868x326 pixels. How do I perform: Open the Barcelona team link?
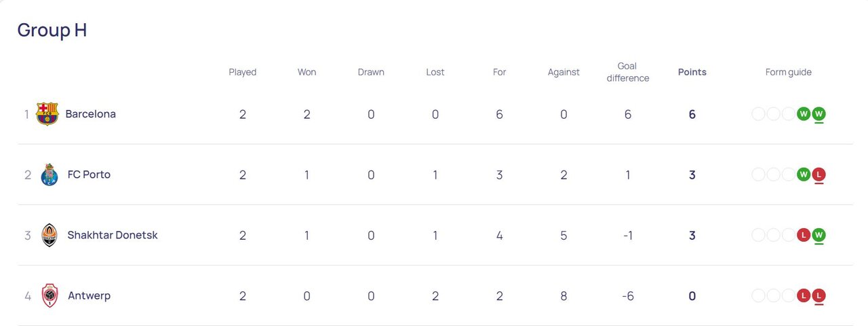(90, 114)
